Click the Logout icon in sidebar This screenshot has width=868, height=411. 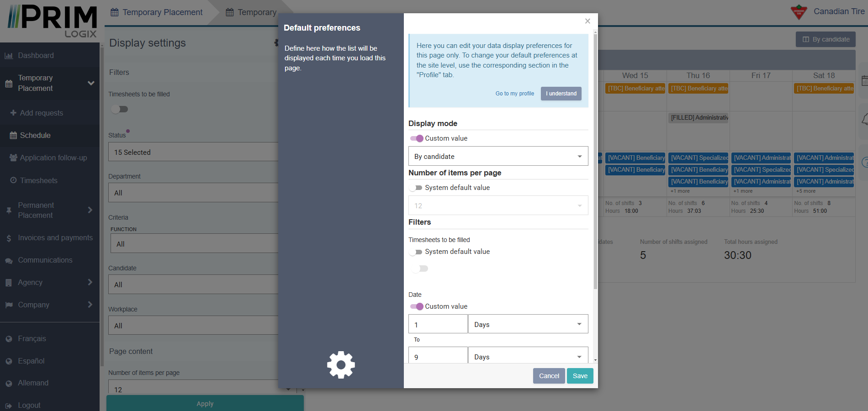click(x=9, y=406)
